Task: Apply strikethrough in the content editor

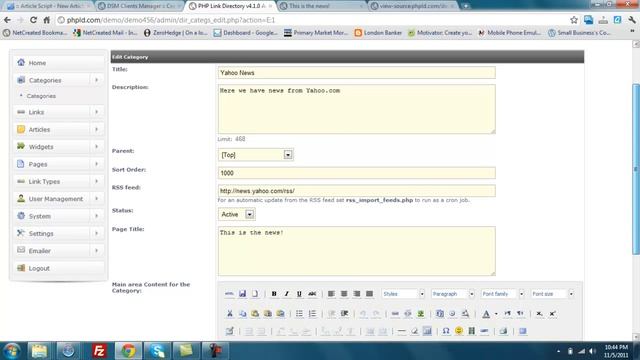Action: [x=312, y=294]
